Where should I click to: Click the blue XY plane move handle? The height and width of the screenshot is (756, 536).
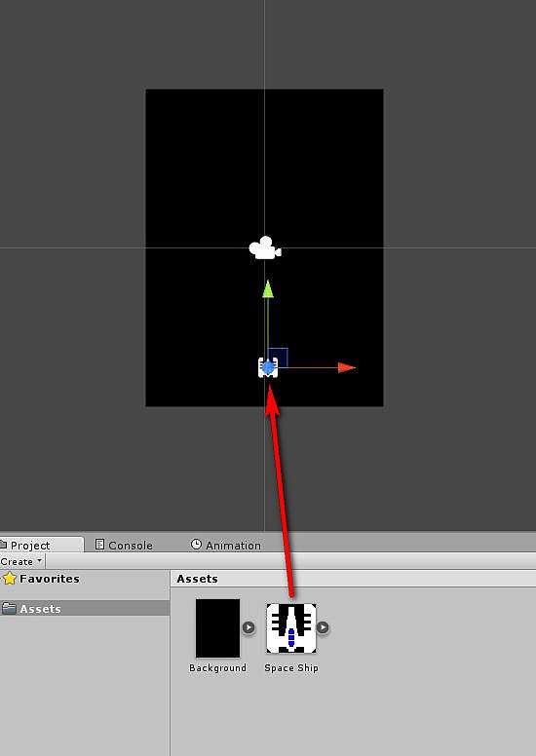tap(279, 358)
